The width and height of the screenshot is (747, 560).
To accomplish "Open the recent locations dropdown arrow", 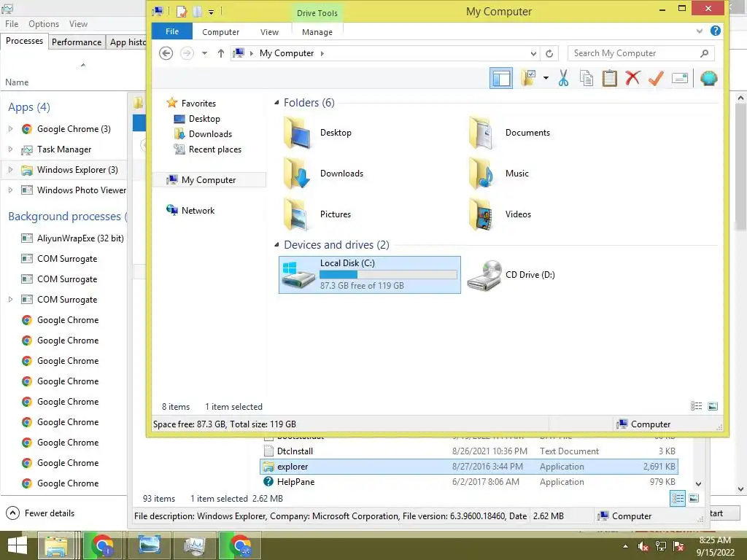I will (x=204, y=53).
